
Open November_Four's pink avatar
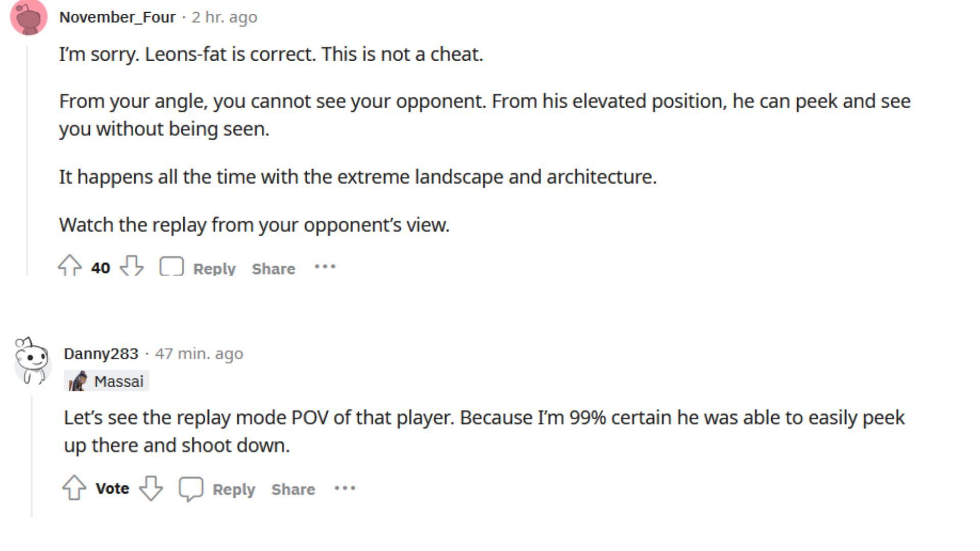29,17
